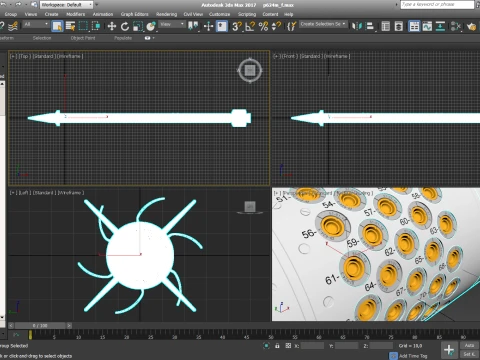Open the Select by Name list
Image resolution: width=480 pixels, height=360 pixels.
(x=70, y=26)
